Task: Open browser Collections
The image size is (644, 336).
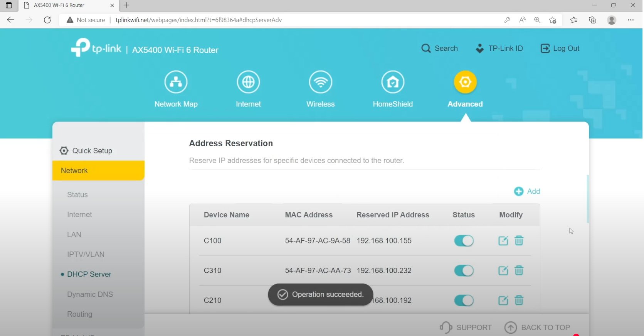Action: pos(592,20)
